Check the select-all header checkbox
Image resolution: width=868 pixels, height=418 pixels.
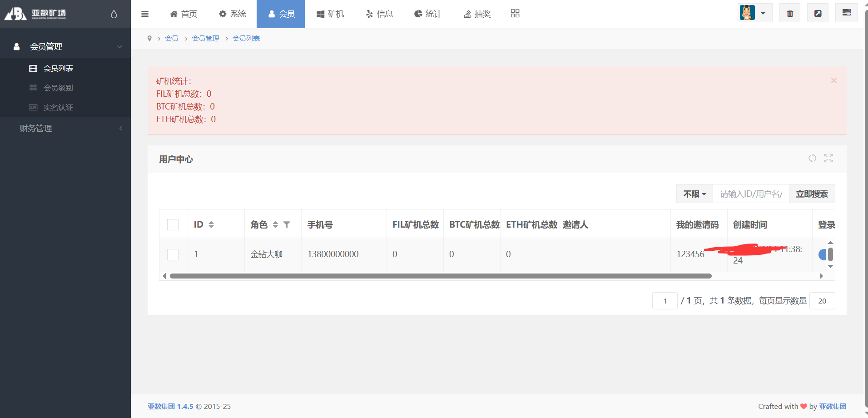coord(173,224)
